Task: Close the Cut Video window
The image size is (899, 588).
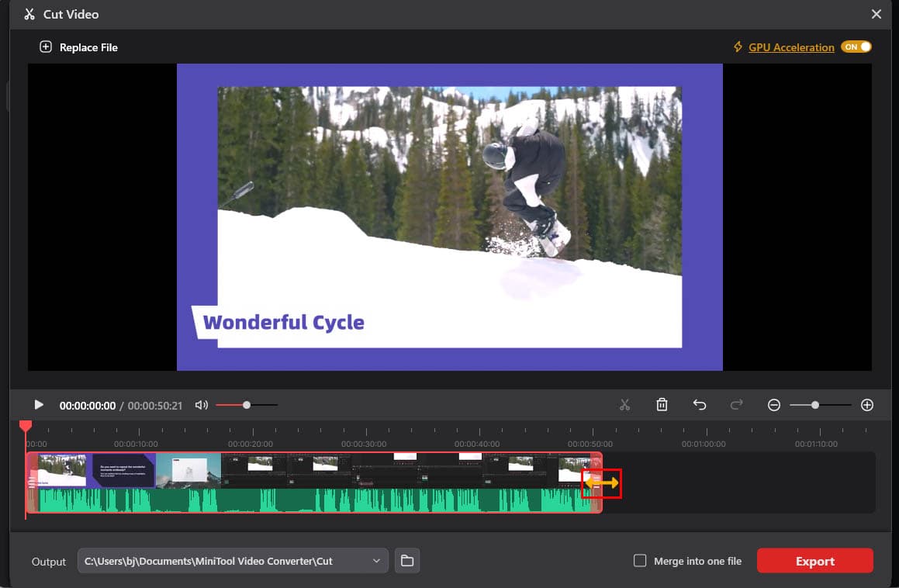Action: [x=876, y=14]
